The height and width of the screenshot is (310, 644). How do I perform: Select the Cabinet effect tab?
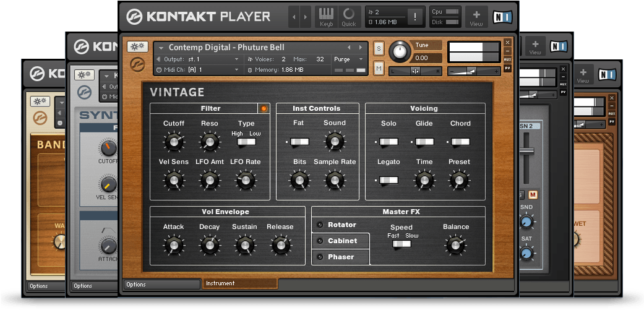tap(340, 241)
